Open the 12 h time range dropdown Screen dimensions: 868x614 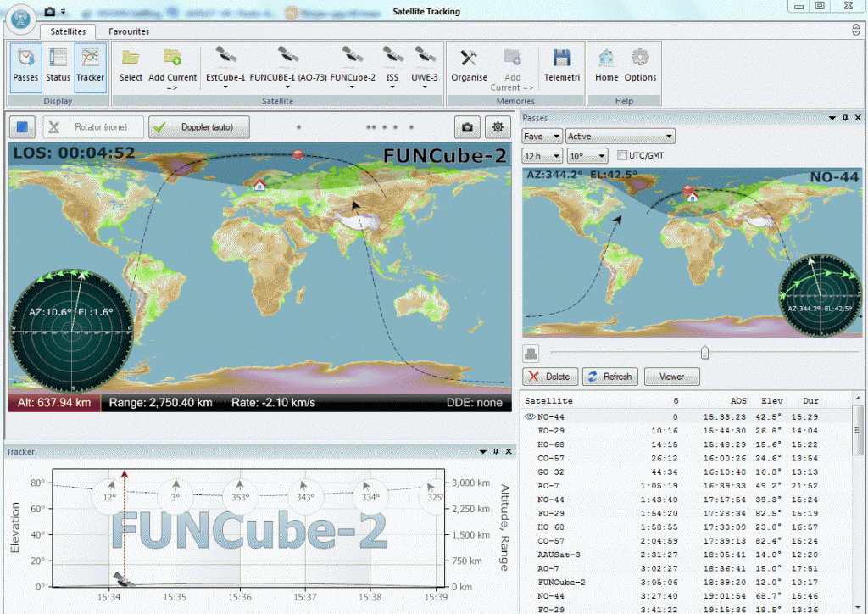click(542, 156)
